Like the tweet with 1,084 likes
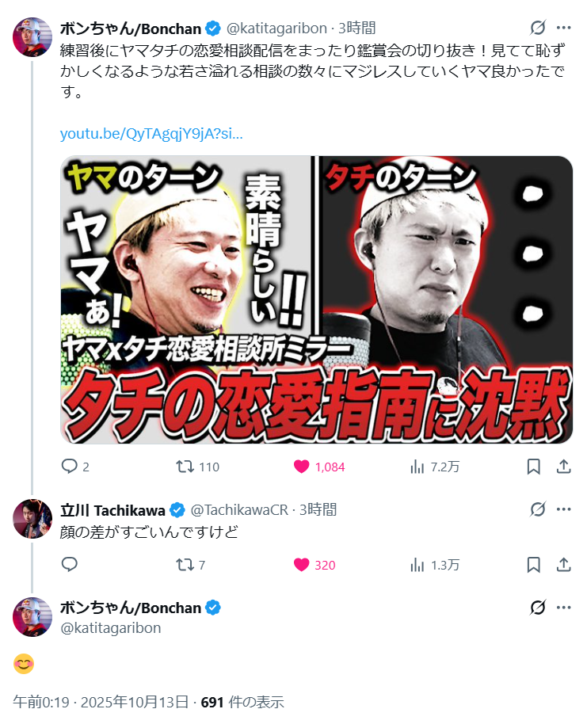587x728 pixels. (302, 467)
